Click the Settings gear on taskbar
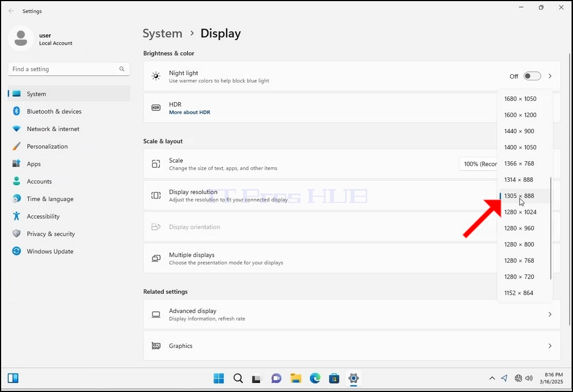This screenshot has height=392, width=573. [353, 378]
